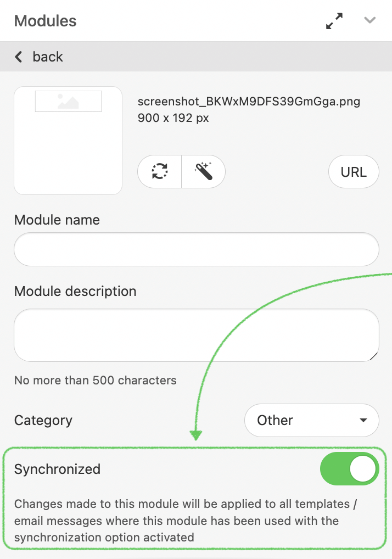Click the Category dropdown arrow
Viewport: 392px width, 559px height.
tap(363, 421)
